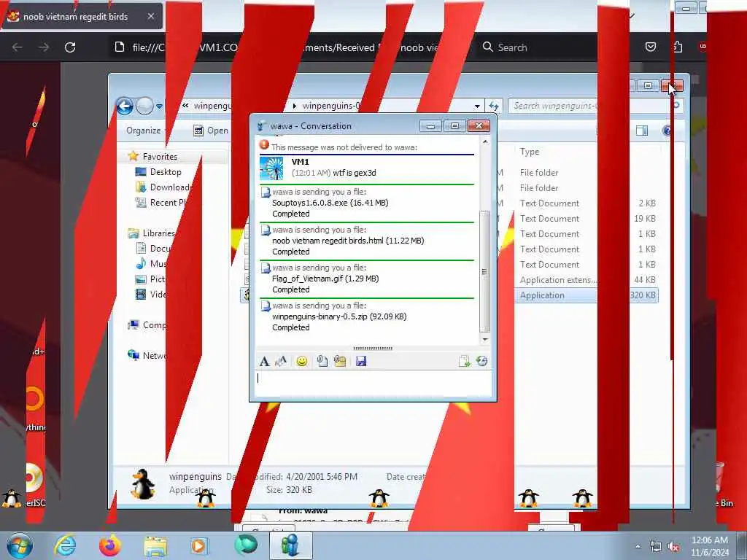Image resolution: width=747 pixels, height=560 pixels.
Task: Click winpenguins-binary-0.5.zip transfer entry
Action: click(339, 316)
